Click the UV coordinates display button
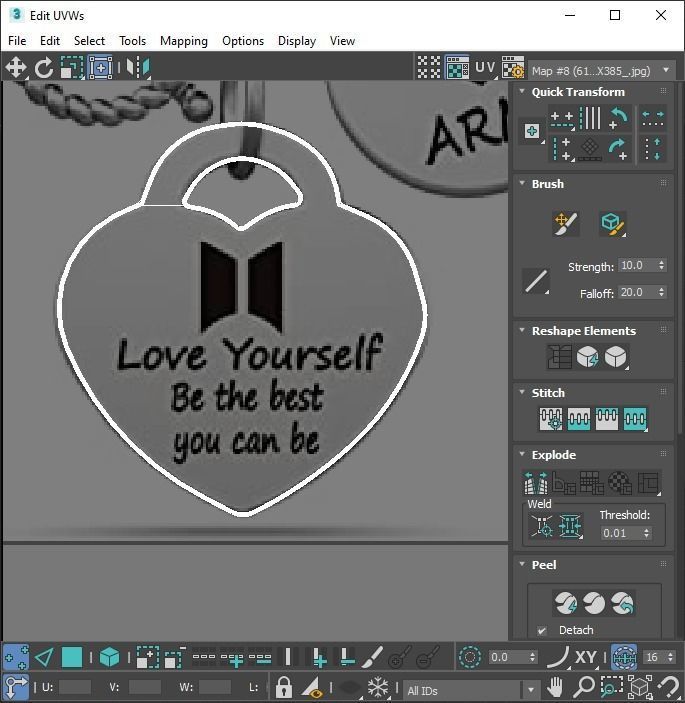 [486, 68]
